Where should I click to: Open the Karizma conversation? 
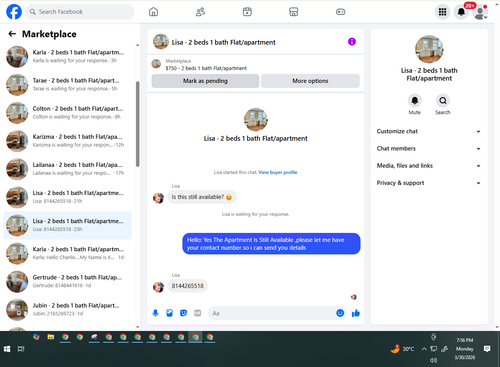click(67, 141)
